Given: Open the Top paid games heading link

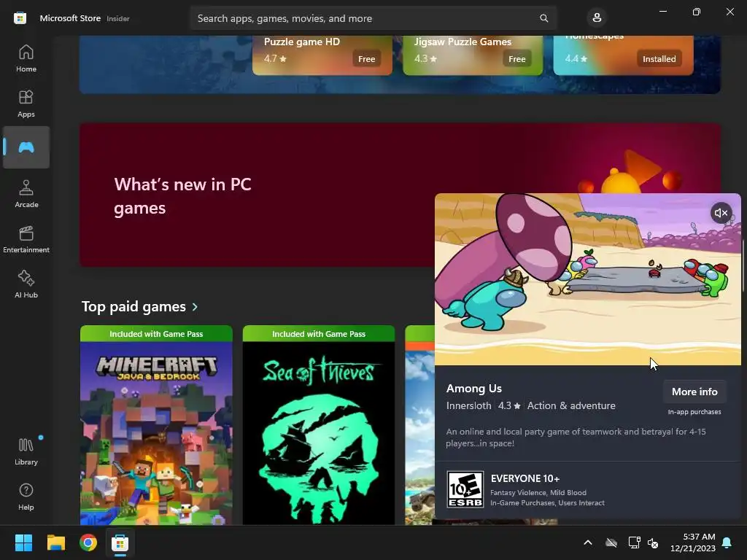Looking at the screenshot, I should click(x=133, y=307).
